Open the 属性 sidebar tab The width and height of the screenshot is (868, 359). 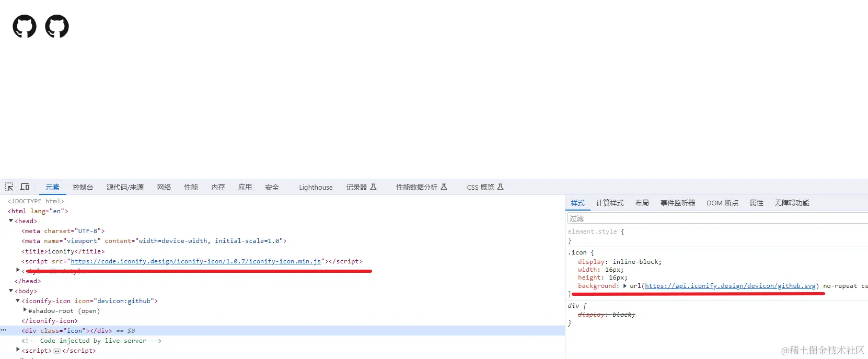coord(756,203)
